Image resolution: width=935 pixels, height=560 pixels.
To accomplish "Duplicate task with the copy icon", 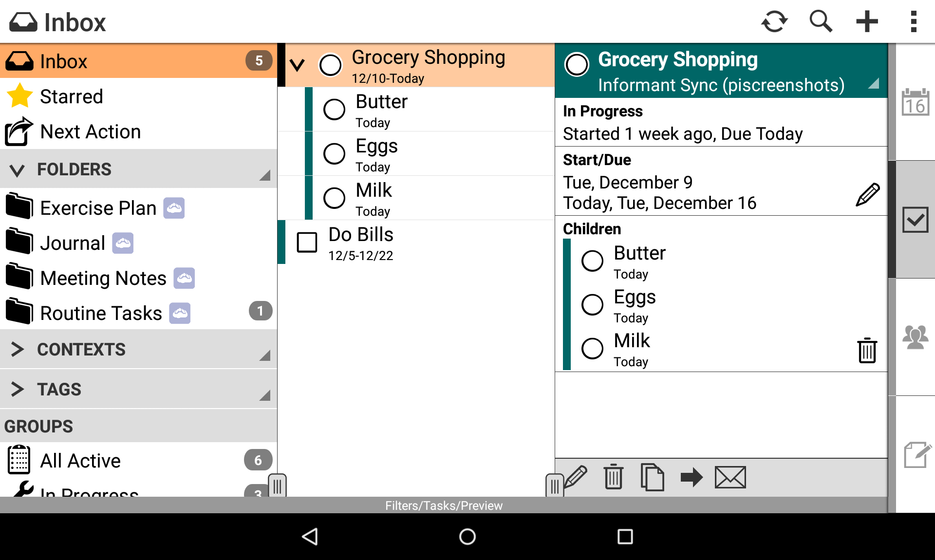I will pyautogui.click(x=652, y=477).
